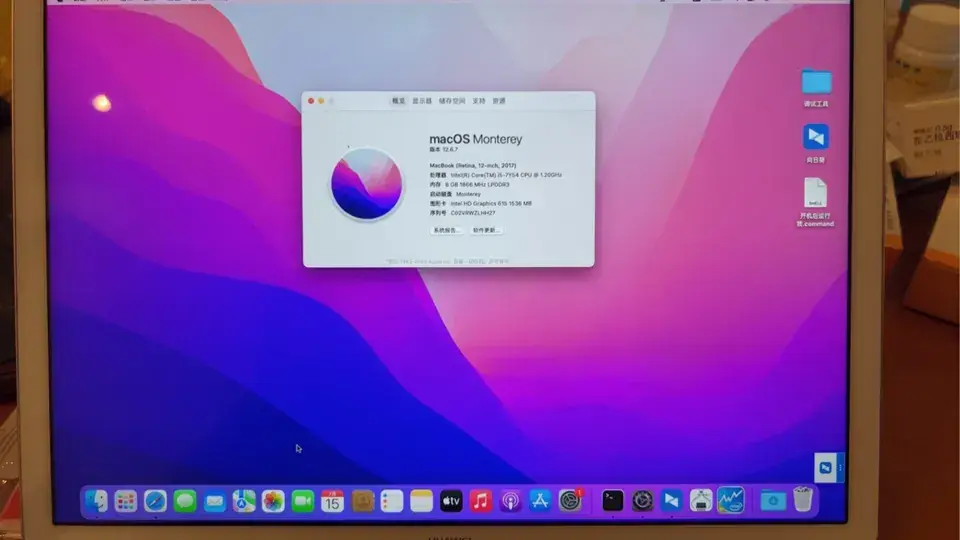Switch to the 显示器 tab
Screen dimensions: 960x540
[x=422, y=101]
